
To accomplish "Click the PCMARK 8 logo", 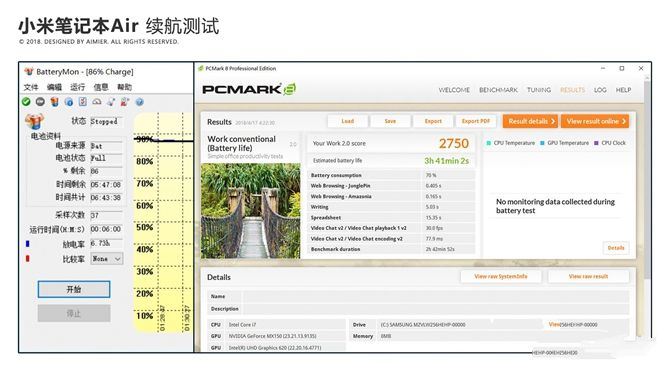I will [249, 89].
